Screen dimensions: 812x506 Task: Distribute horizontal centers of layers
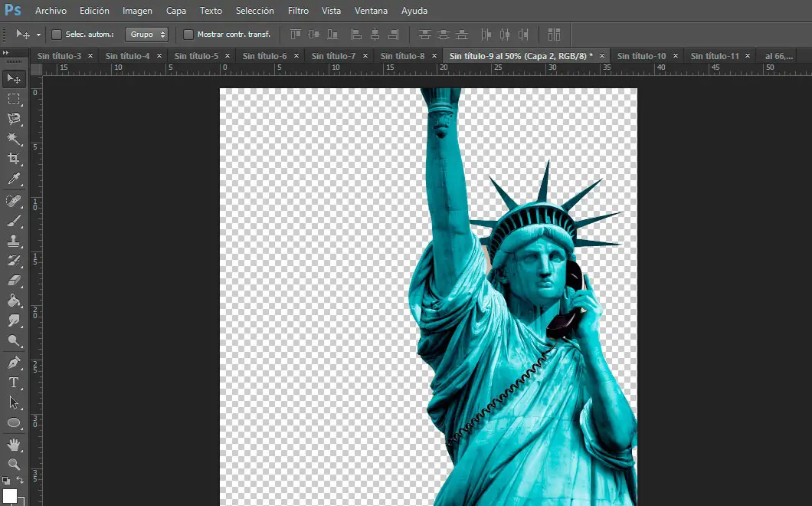(504, 34)
